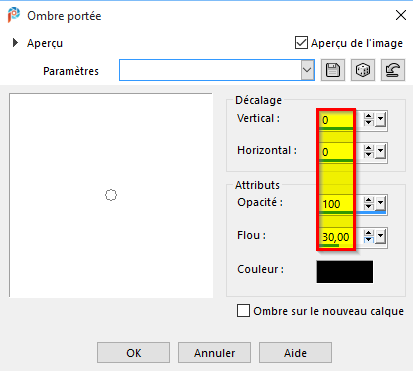Toggle the Aperçu de l'image checkbox
The height and width of the screenshot is (371, 413).
[301, 43]
